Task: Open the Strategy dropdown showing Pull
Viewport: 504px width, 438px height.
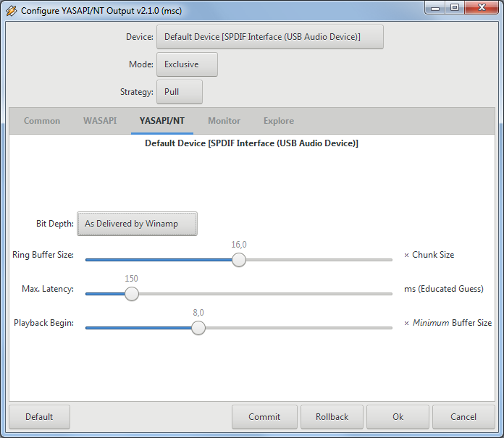Action: (x=179, y=92)
